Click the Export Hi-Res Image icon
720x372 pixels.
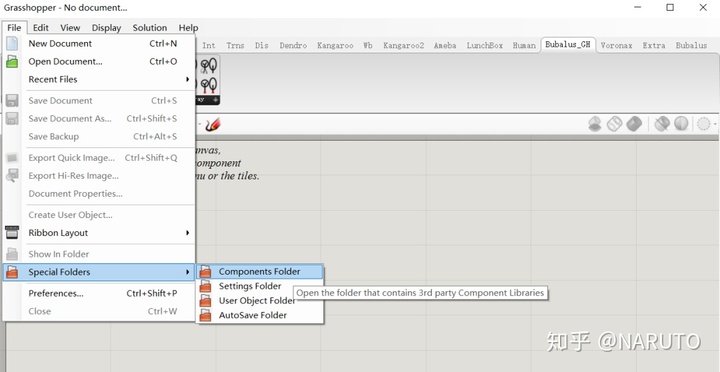point(12,176)
